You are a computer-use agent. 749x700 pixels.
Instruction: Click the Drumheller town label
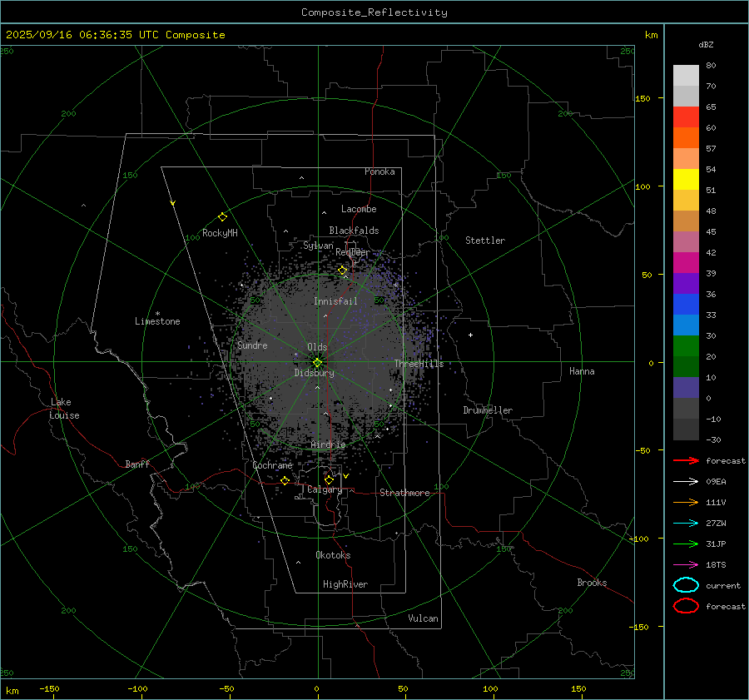pyautogui.click(x=488, y=410)
